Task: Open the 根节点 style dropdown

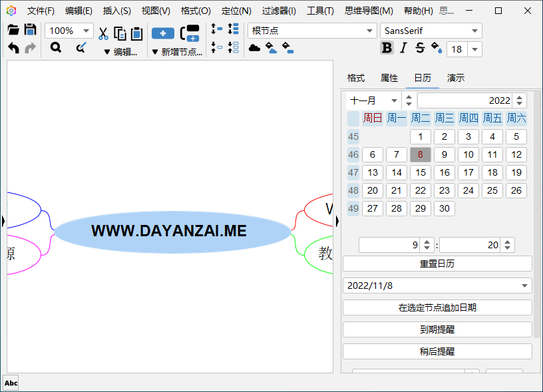Action: pos(370,31)
